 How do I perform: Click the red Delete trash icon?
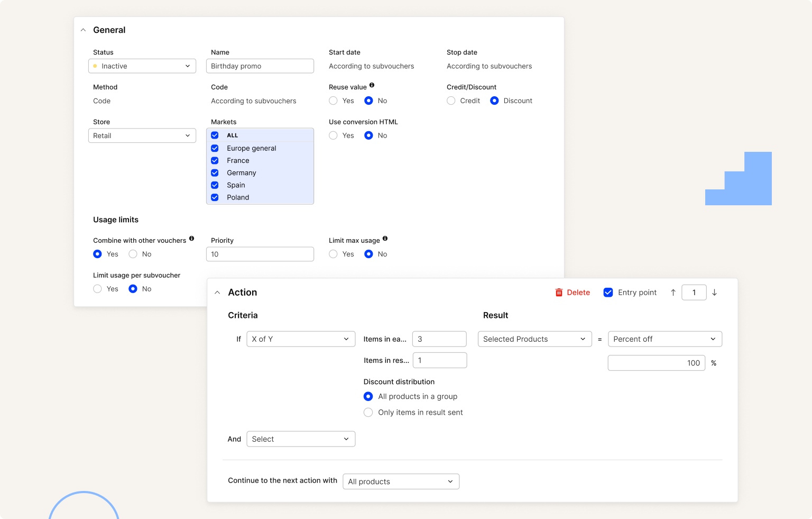(x=559, y=293)
